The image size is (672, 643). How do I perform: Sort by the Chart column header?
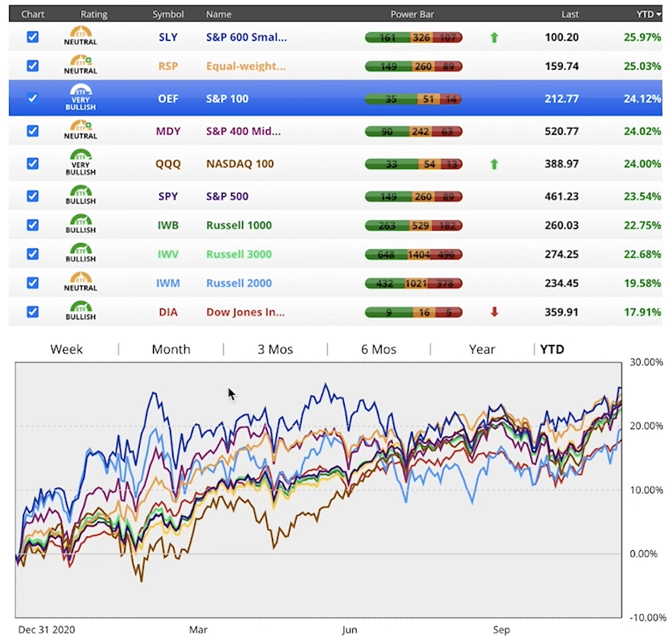(33, 14)
